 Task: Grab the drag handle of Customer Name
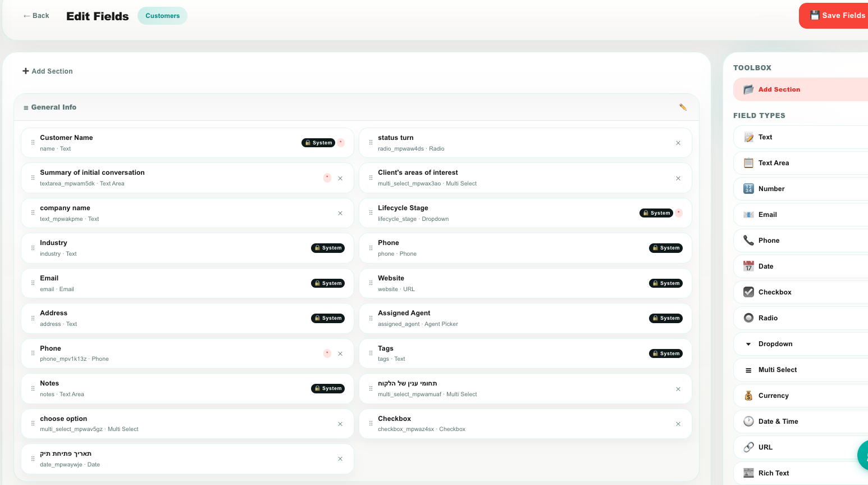tap(33, 143)
